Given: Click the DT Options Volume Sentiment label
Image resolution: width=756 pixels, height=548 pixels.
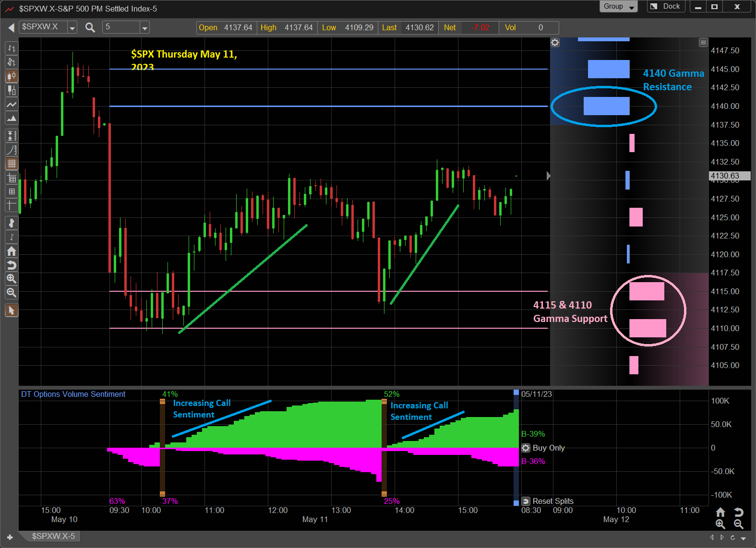Looking at the screenshot, I should [x=73, y=394].
